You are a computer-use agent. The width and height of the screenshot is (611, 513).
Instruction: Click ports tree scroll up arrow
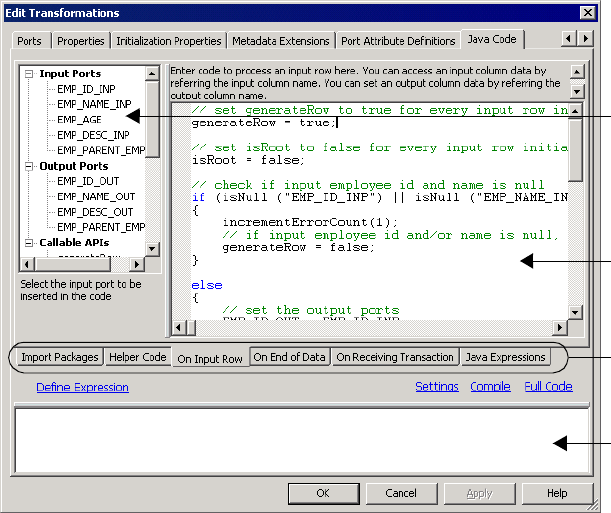[152, 73]
